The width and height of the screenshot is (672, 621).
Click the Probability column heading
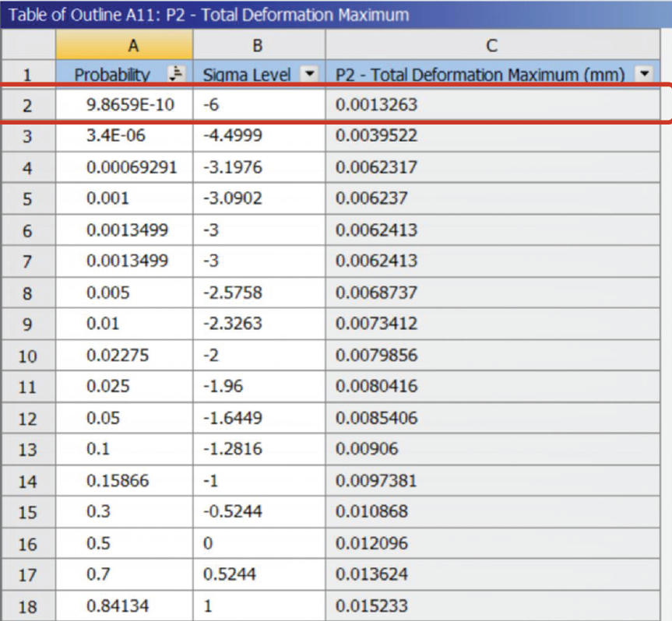[112, 75]
